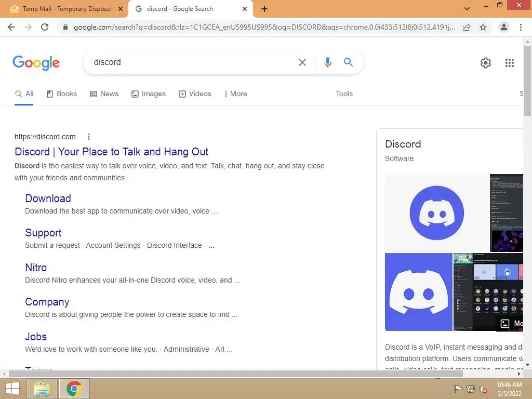Click the Chrome taskbar icon
Screen dimensions: 532x399
[x=74, y=389]
